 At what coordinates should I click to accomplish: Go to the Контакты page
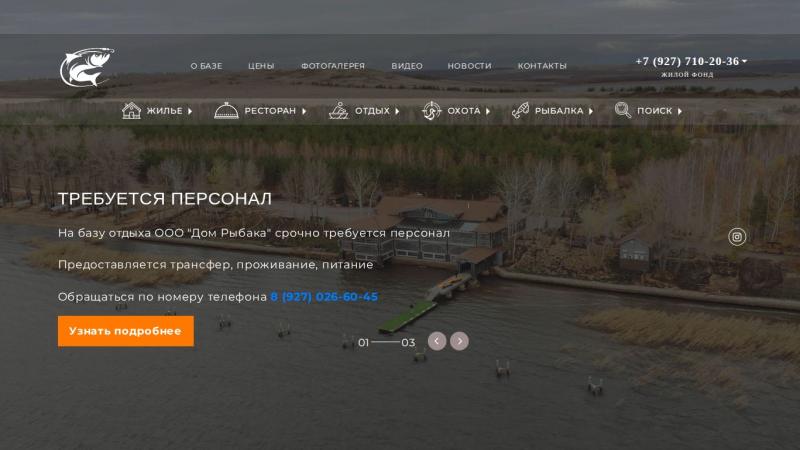[x=542, y=66]
